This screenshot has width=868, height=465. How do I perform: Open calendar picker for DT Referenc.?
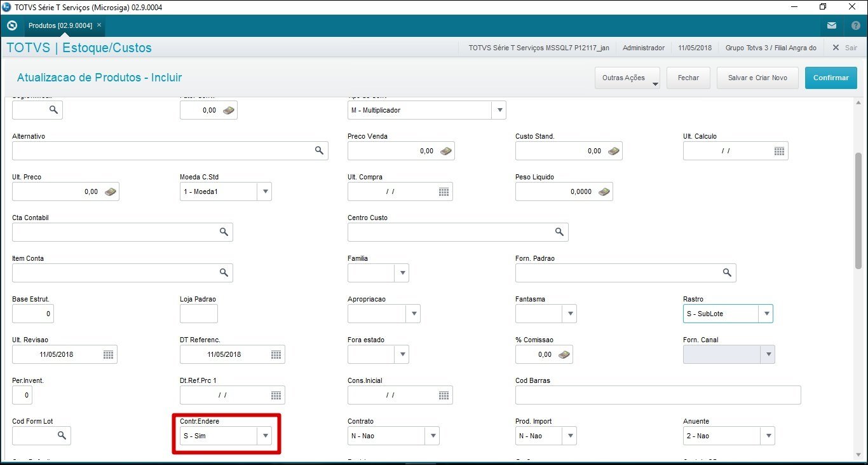(276, 354)
